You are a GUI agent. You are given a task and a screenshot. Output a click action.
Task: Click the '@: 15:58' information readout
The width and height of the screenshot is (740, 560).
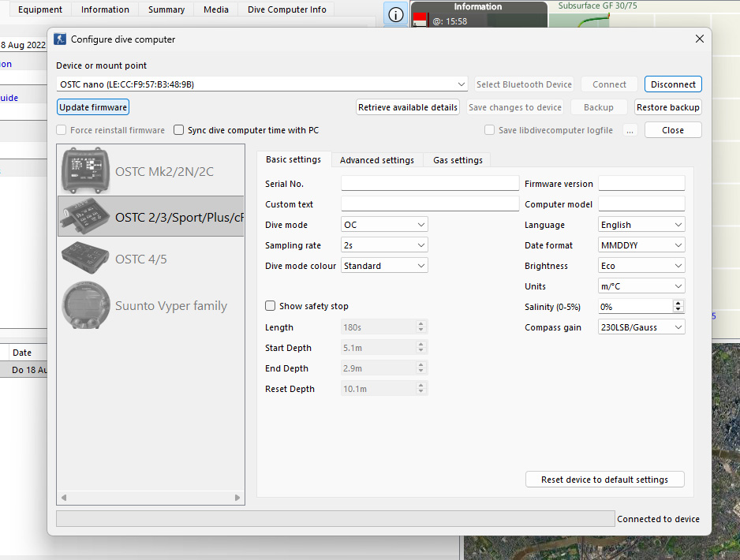click(450, 21)
